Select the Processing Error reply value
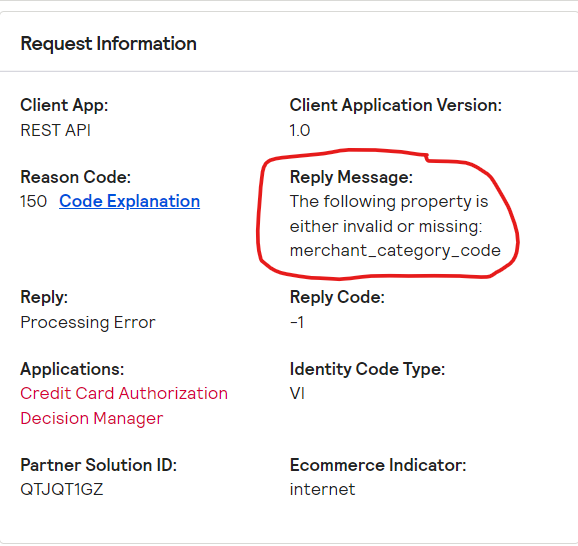 [88, 323]
